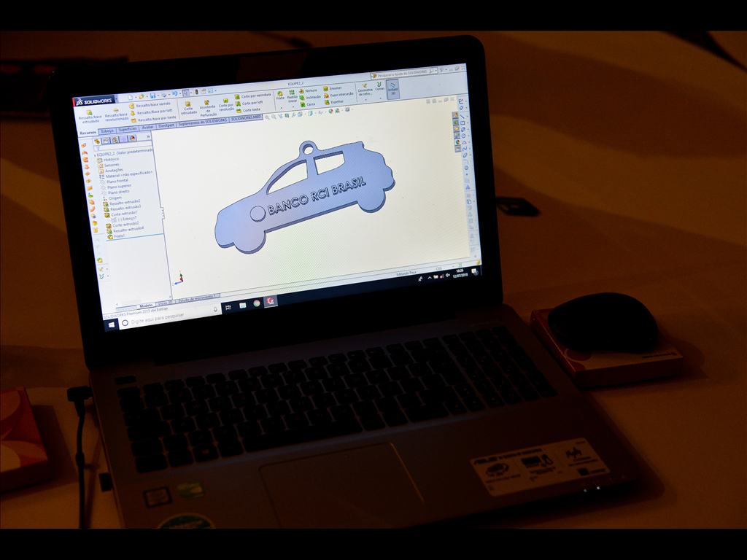Open Google Chrome from the taskbar

257,303
